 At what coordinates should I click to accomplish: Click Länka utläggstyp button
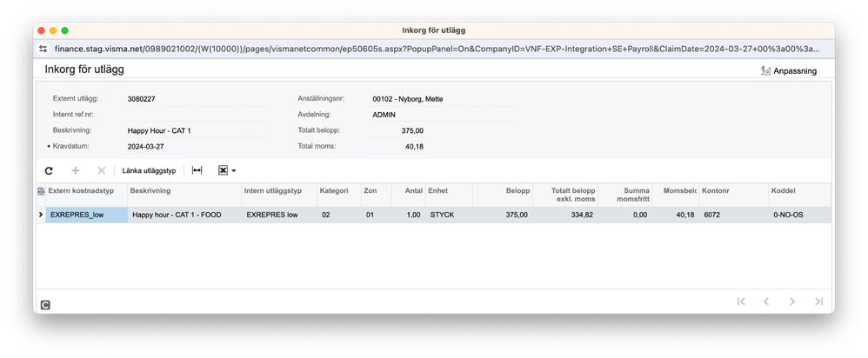149,171
